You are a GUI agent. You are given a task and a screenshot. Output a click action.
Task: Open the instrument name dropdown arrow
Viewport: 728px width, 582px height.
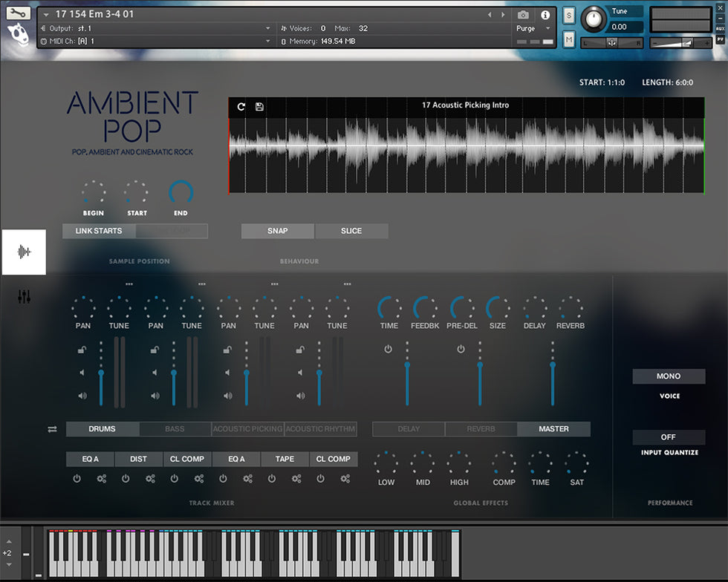[47, 15]
